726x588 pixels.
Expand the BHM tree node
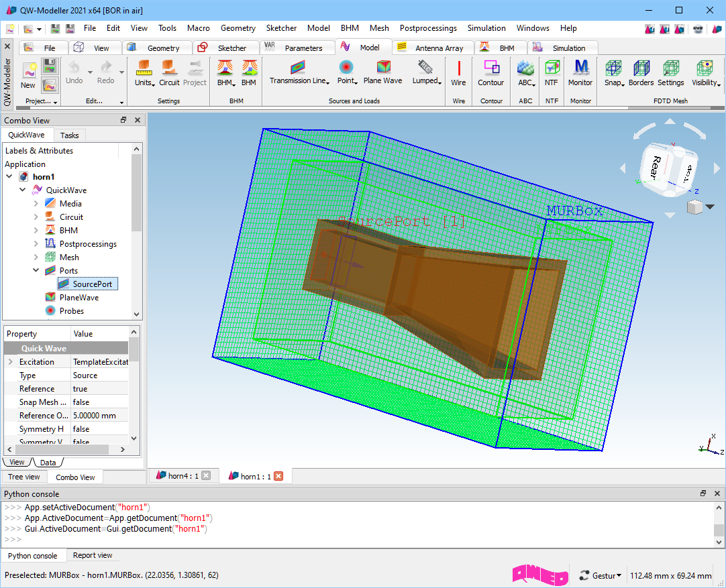(36, 231)
